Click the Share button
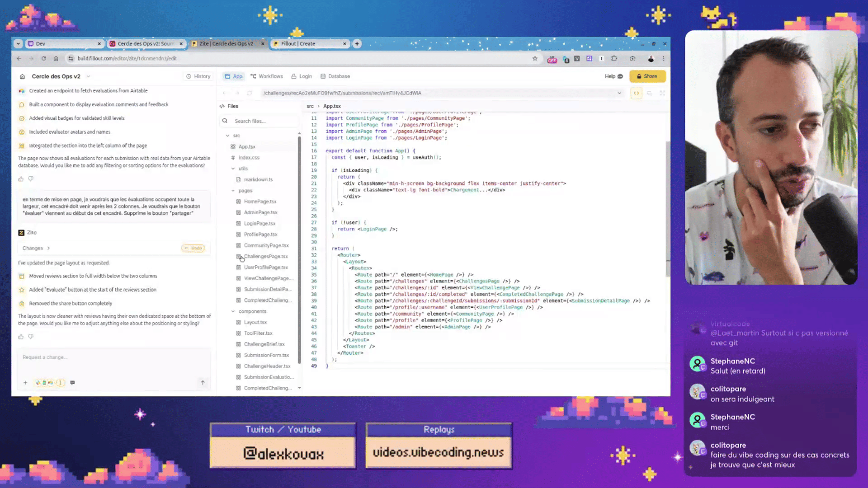Viewport: 868px width, 488px height. [647, 76]
